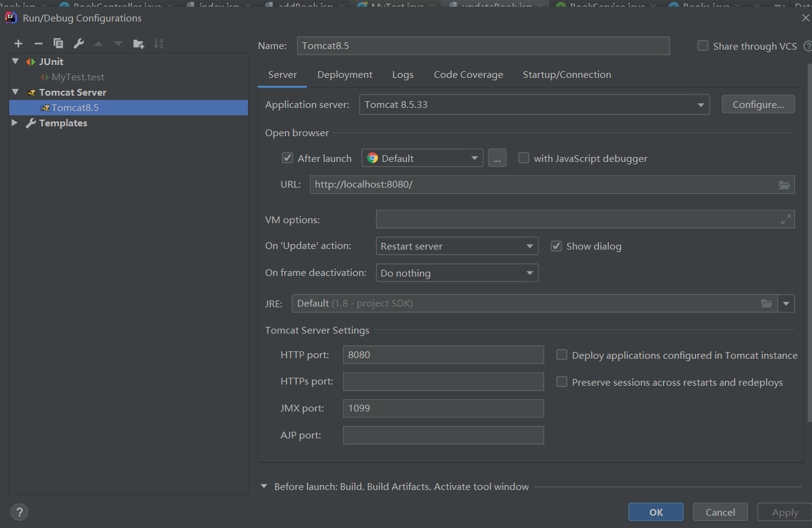
Task: Select the JUnit group row
Action: [x=129, y=61]
